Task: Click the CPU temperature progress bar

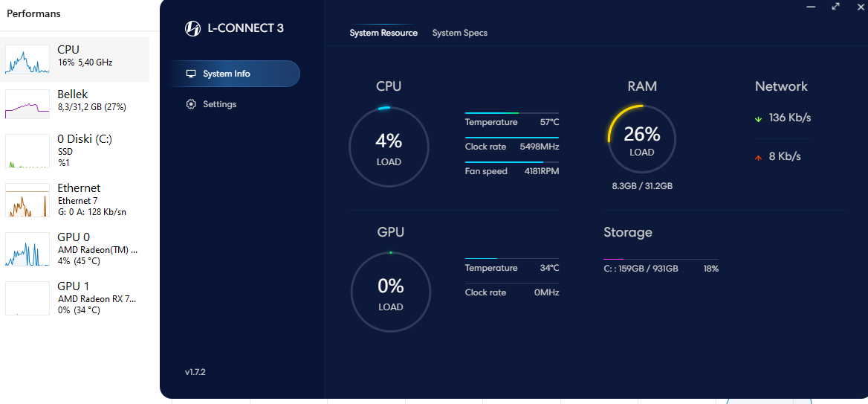Action: click(x=511, y=113)
